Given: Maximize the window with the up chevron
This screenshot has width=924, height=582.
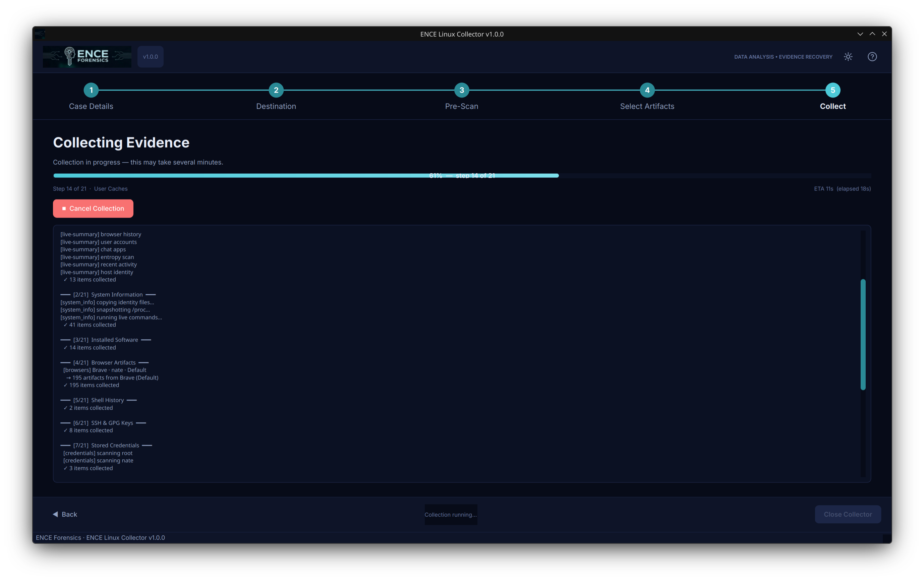Looking at the screenshot, I should [872, 34].
